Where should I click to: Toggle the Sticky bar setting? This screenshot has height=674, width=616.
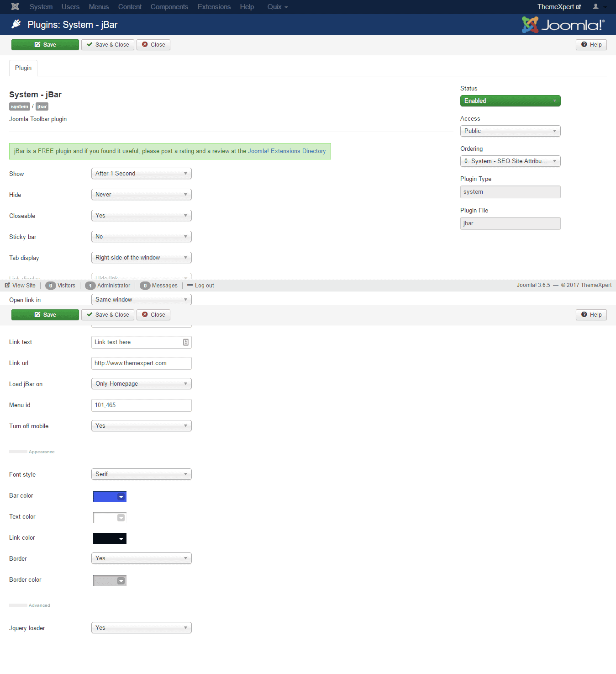141,237
